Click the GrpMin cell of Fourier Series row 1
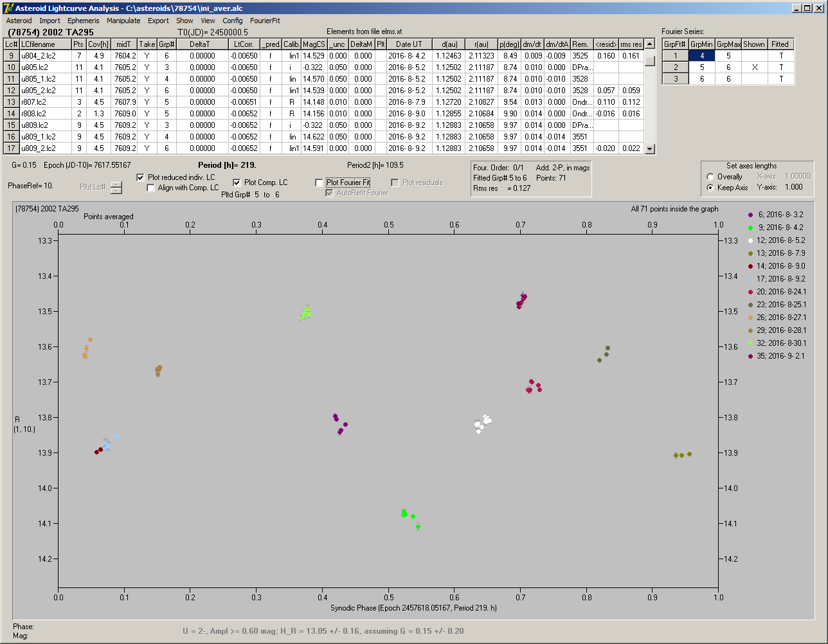Screen dimensions: 828x644 click(x=702, y=56)
